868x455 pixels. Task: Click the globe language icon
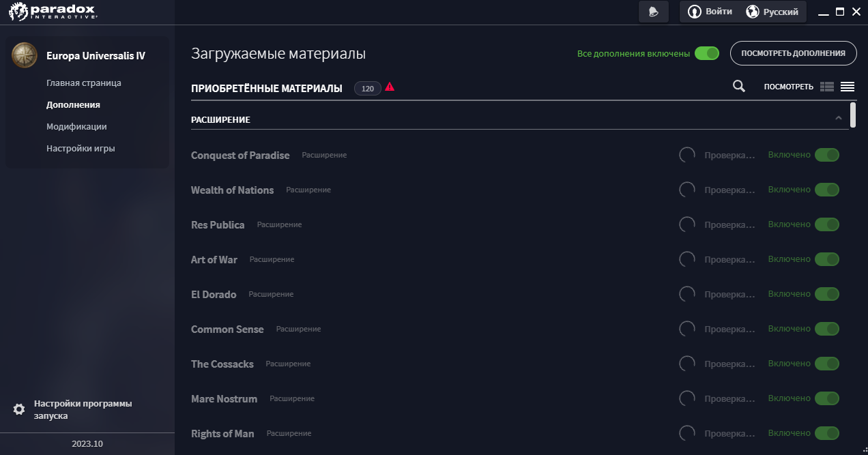click(753, 12)
